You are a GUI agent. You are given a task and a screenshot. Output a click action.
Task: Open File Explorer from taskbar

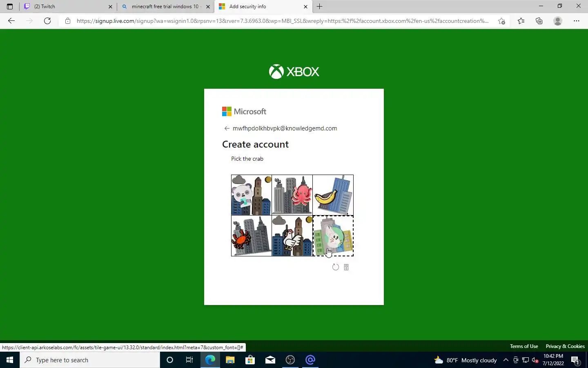tap(230, 360)
